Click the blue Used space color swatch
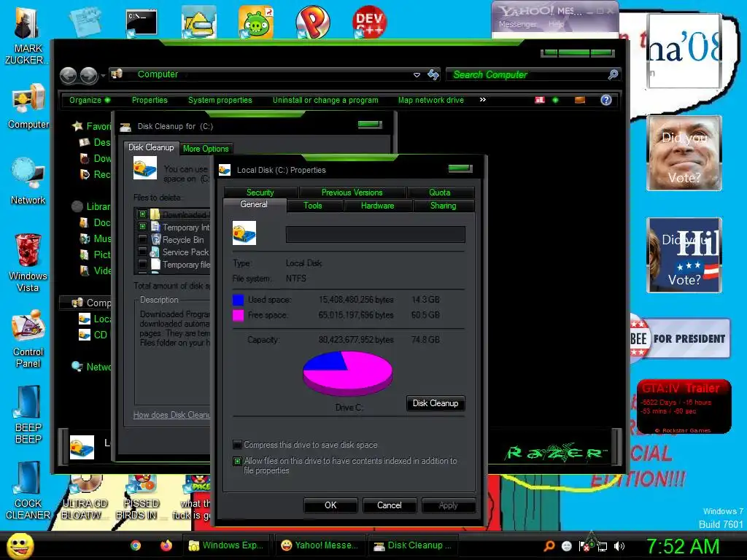Image resolution: width=747 pixels, height=560 pixels. click(x=239, y=300)
